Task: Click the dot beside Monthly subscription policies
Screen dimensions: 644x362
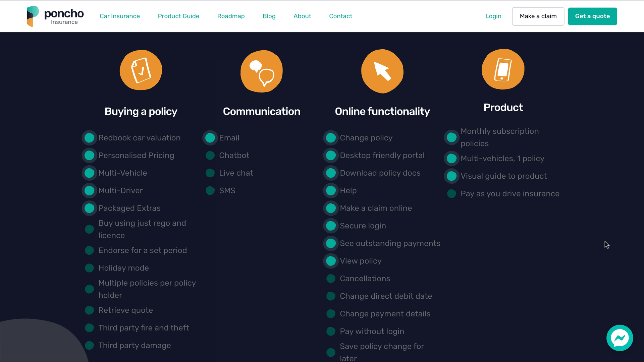Action: 451,137
